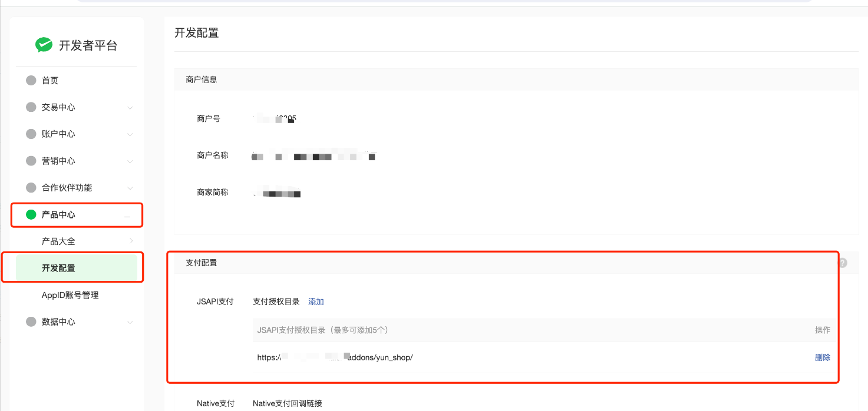
Task: Click the gray circle icon beside 首页
Action: pos(31,81)
